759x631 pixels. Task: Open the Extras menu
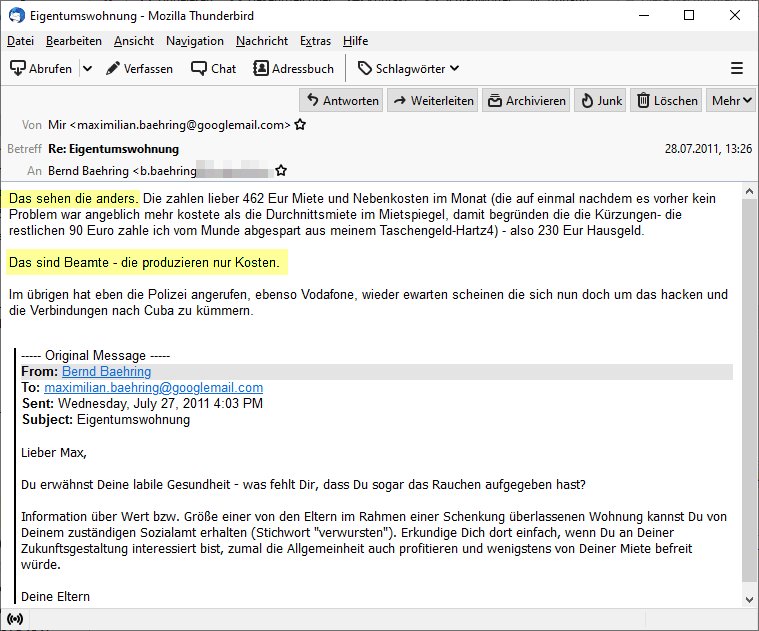click(x=315, y=41)
